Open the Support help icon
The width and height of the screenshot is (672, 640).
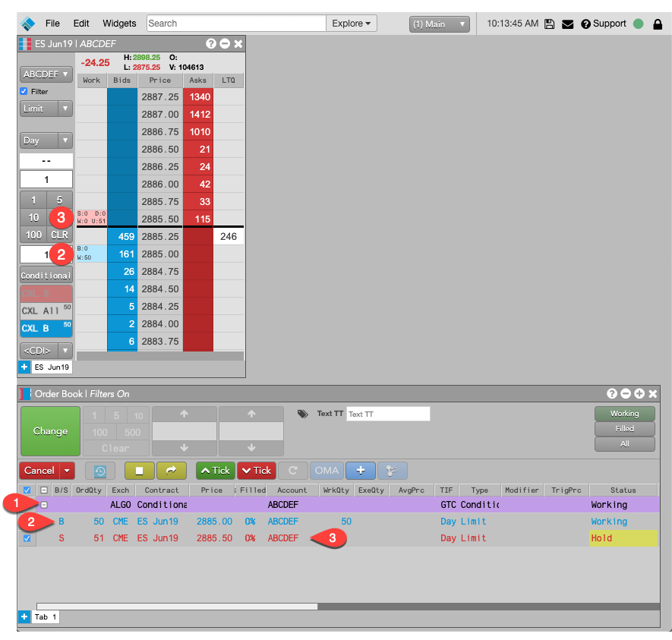(x=585, y=24)
